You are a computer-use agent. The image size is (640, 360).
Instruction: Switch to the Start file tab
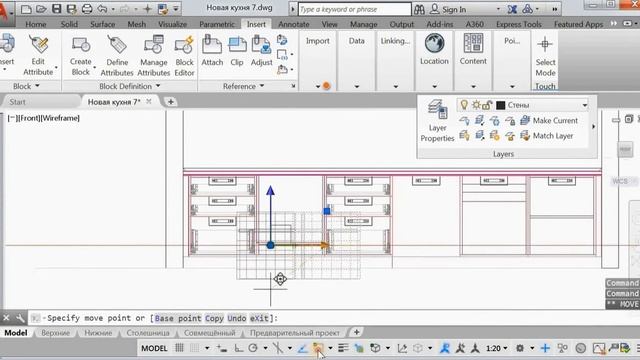point(18,102)
